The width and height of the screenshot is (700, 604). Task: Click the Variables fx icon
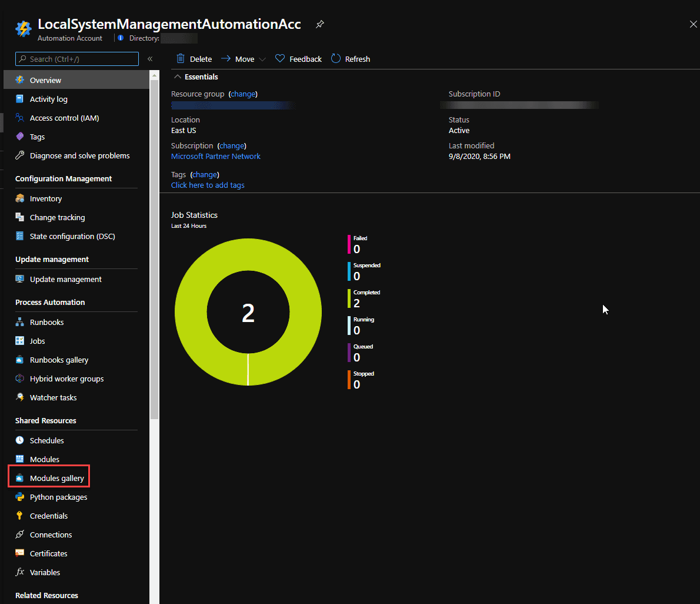(19, 572)
